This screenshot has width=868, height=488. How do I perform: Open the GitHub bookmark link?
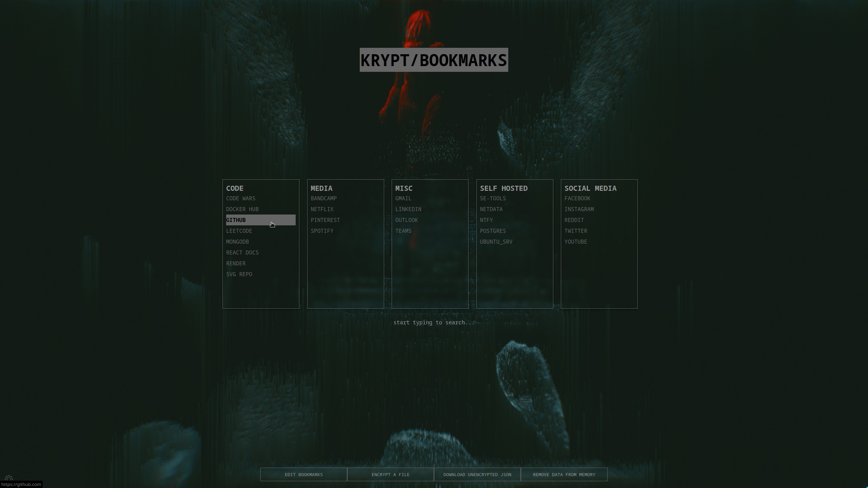[236, 220]
